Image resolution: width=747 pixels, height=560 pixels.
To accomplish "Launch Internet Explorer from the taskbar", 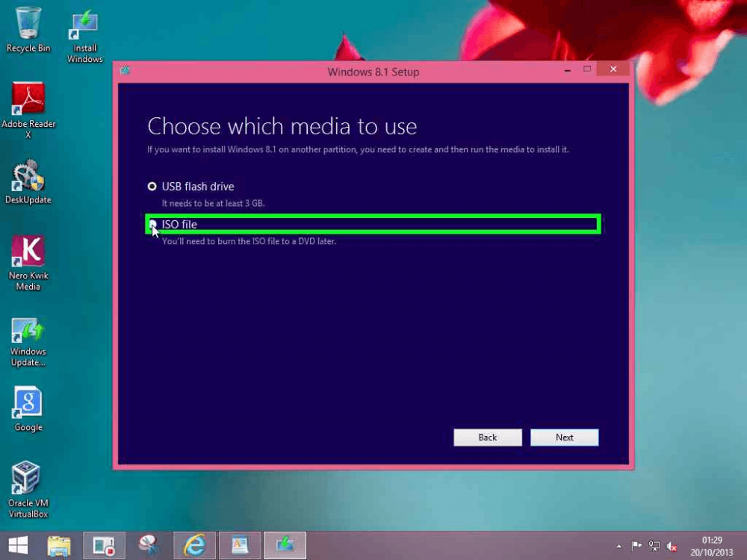I will (x=194, y=546).
